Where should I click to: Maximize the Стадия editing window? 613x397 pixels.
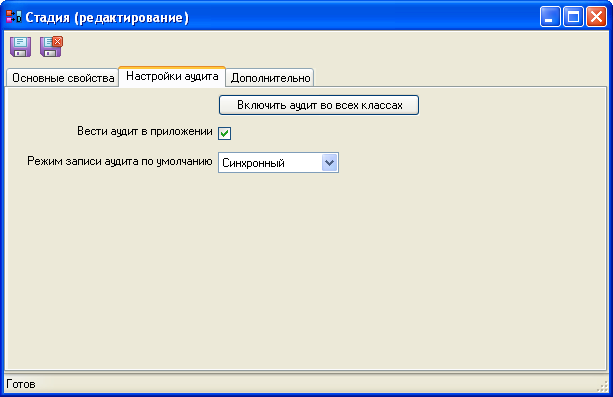tap(574, 17)
